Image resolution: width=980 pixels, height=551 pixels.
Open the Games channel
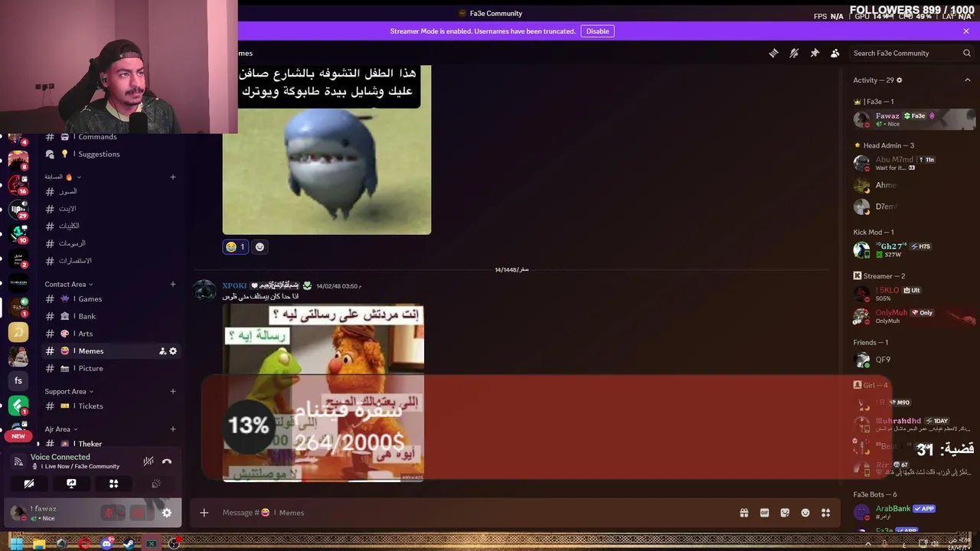[112, 299]
